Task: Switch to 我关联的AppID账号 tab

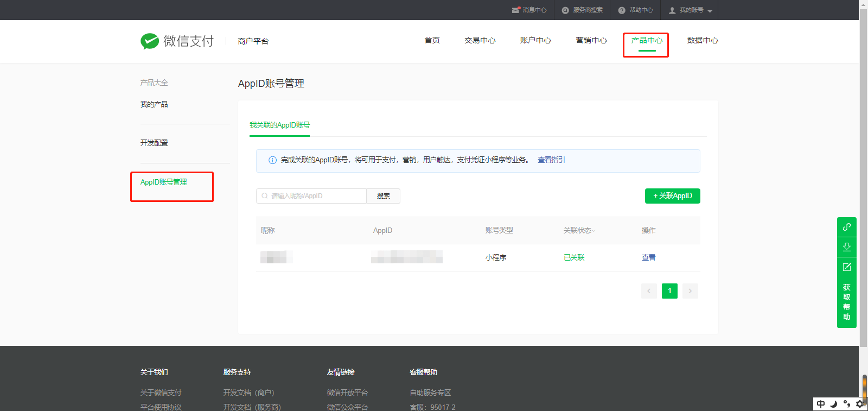Action: click(279, 125)
